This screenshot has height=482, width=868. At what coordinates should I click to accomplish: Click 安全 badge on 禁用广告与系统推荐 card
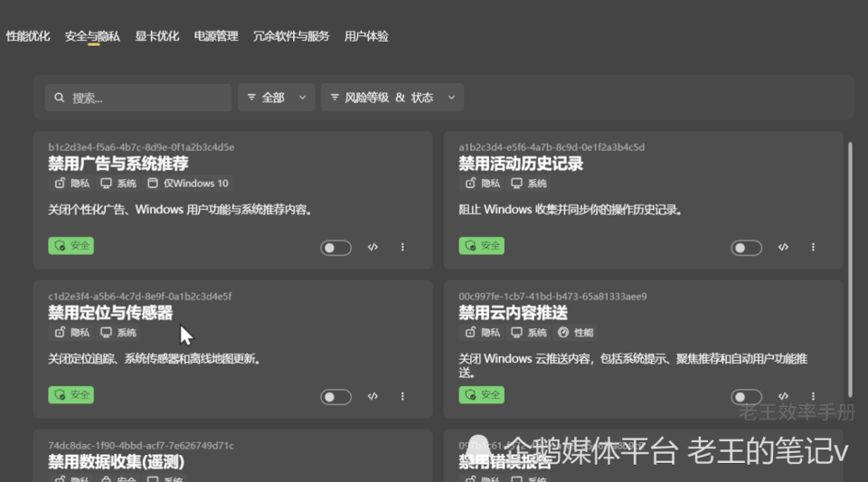(x=71, y=246)
